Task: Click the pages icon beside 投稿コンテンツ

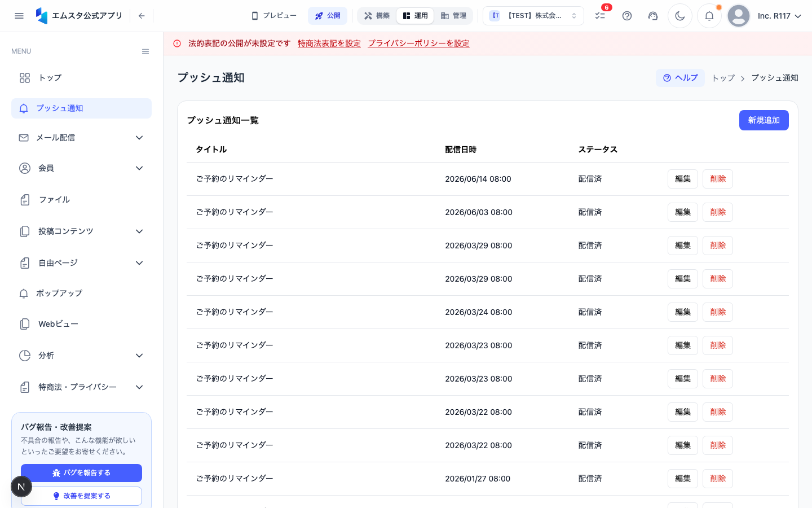Action: [x=25, y=231]
